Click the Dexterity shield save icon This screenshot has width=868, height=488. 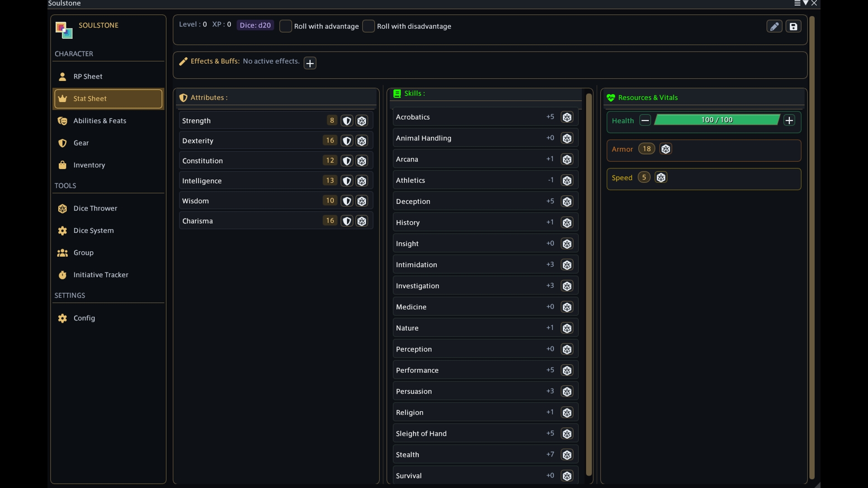pos(347,141)
